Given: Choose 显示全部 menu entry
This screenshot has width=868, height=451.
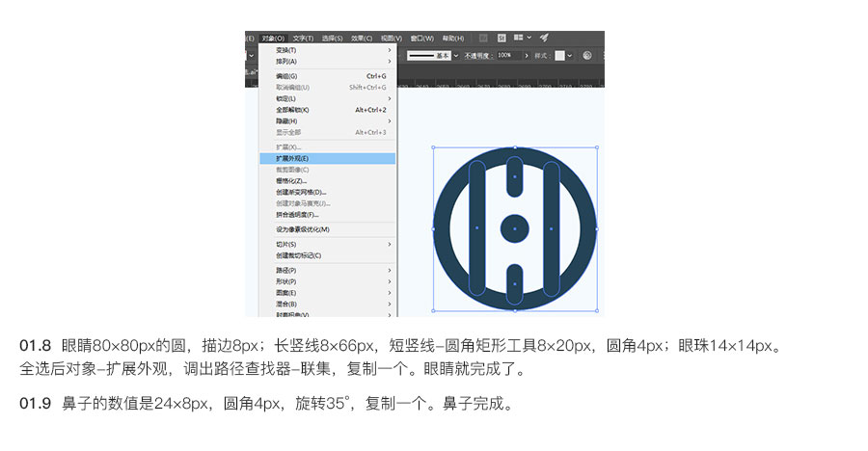Looking at the screenshot, I should click(x=327, y=132).
